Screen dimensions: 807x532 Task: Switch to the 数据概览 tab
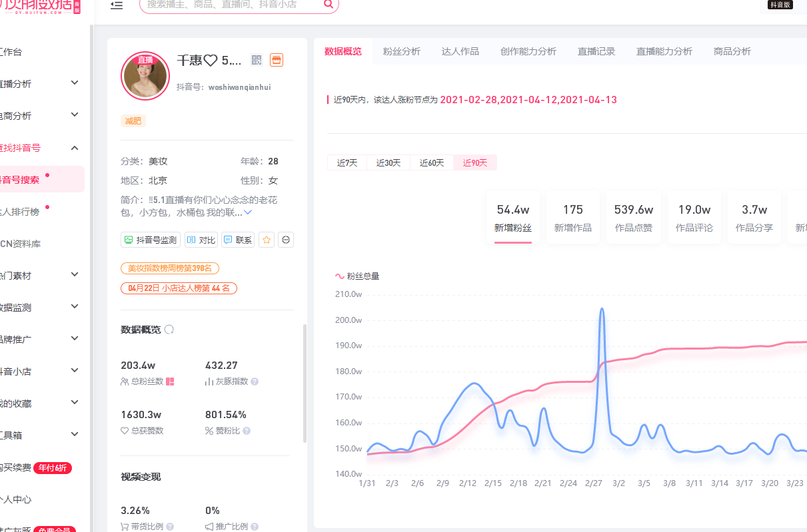(343, 51)
